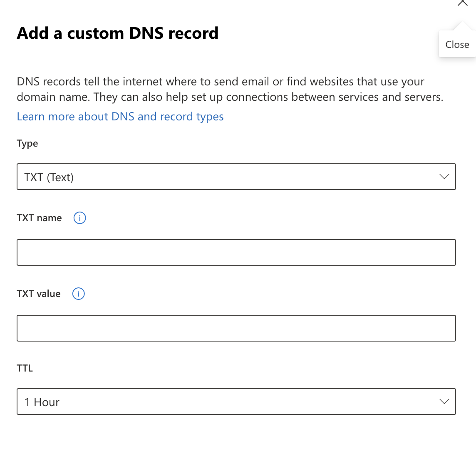Image resolution: width=476 pixels, height=469 pixels.
Task: Click the TTL field label
Action: coord(25,368)
